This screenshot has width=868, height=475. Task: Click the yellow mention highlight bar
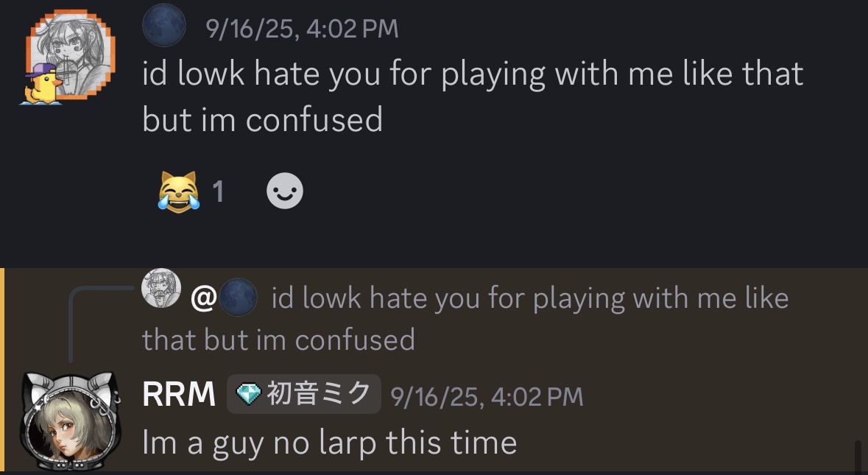(2, 371)
